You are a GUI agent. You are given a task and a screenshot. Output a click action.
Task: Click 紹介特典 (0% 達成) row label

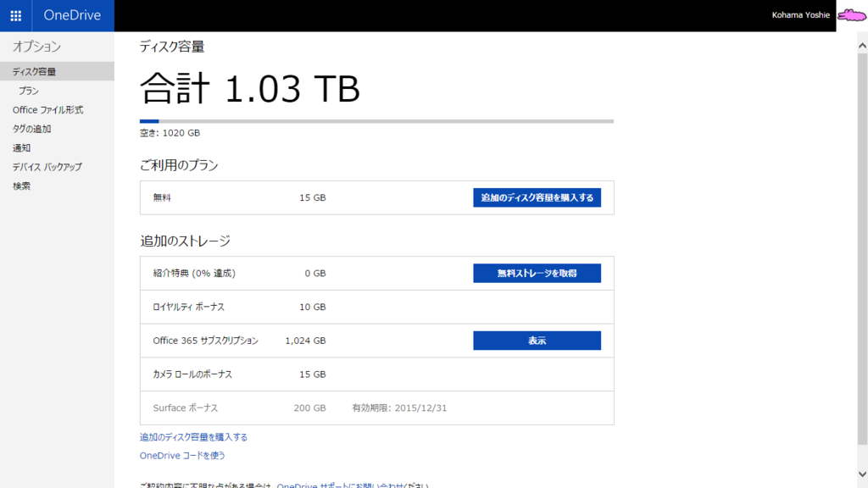tap(194, 274)
